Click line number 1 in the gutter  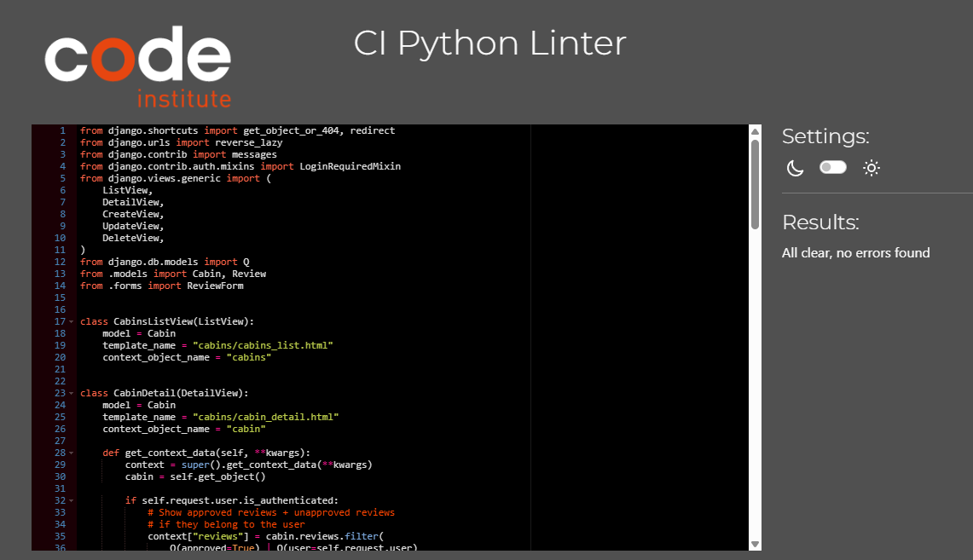click(x=62, y=131)
